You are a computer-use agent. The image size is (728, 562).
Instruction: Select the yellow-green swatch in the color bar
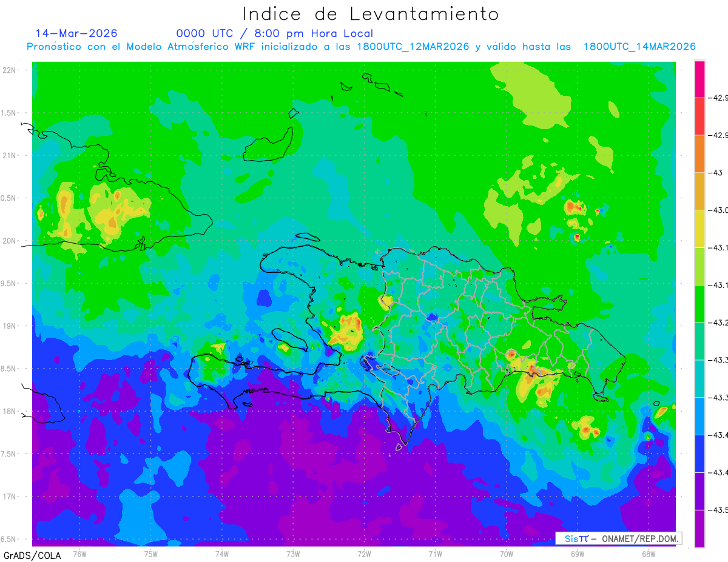(699, 266)
